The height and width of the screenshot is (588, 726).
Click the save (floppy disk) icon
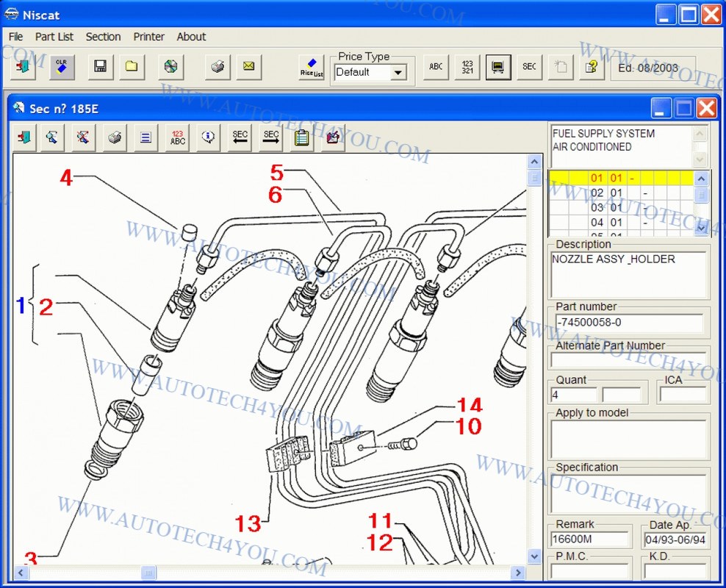tap(100, 67)
